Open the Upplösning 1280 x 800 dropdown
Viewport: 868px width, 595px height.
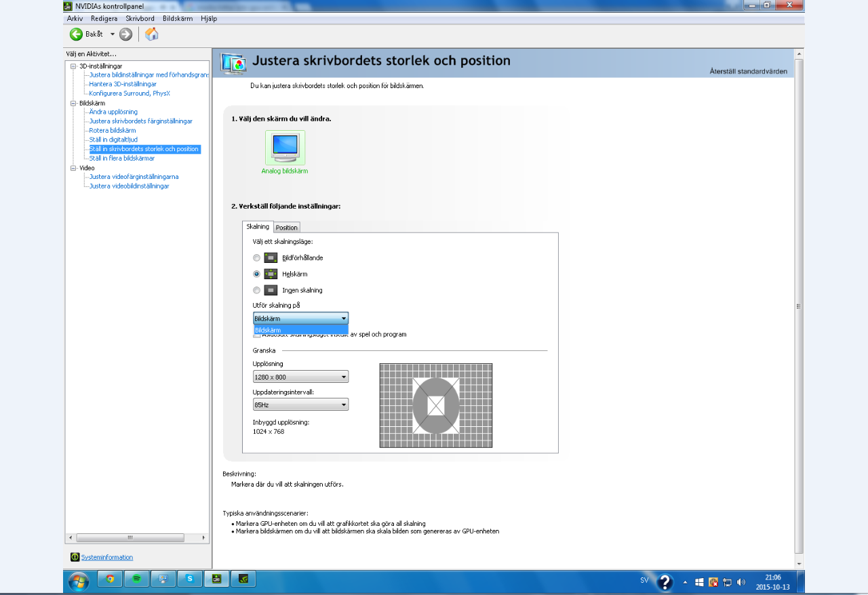(300, 377)
